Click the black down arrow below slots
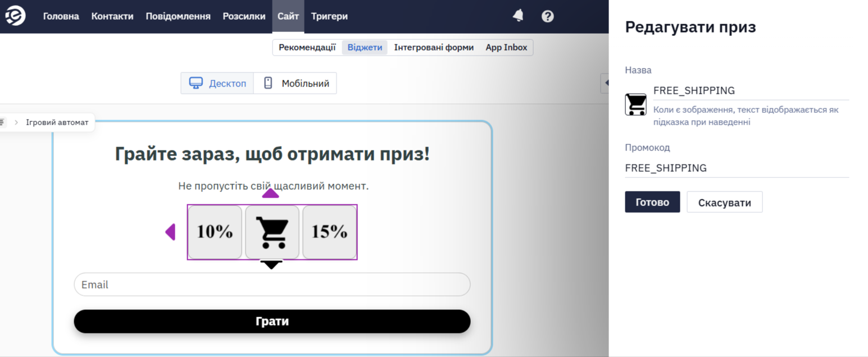The image size is (868, 357). [x=271, y=264]
